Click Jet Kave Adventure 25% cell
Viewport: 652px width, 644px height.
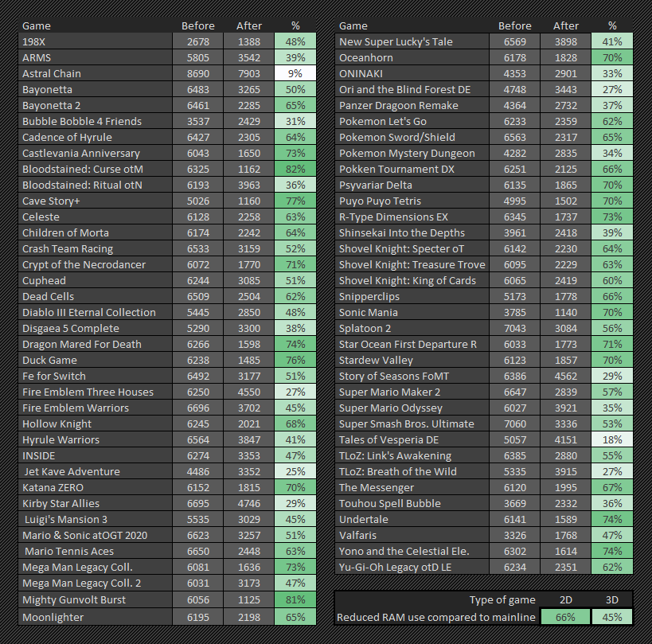click(x=295, y=472)
